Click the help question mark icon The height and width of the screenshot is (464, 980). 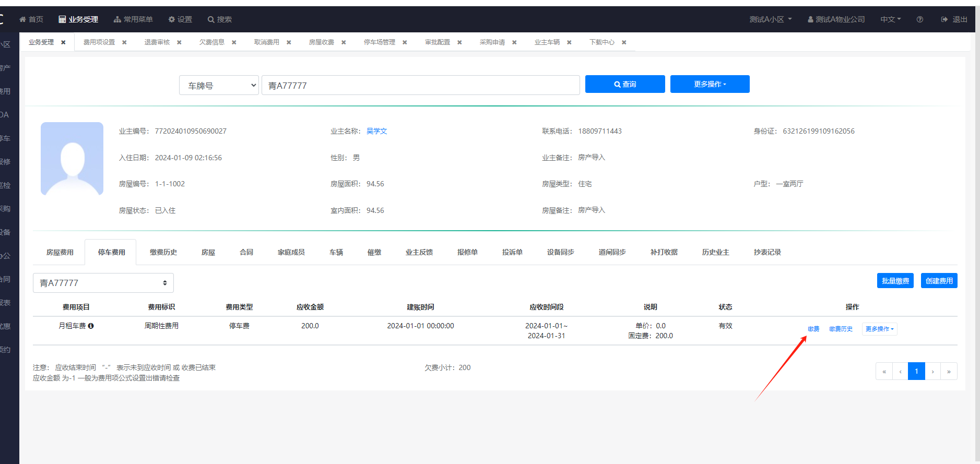pos(919,19)
